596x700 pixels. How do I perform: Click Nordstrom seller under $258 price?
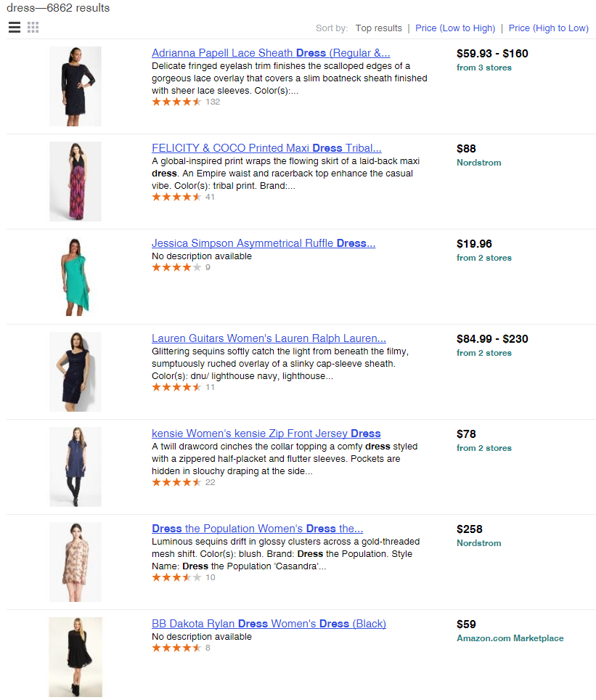pos(478,543)
